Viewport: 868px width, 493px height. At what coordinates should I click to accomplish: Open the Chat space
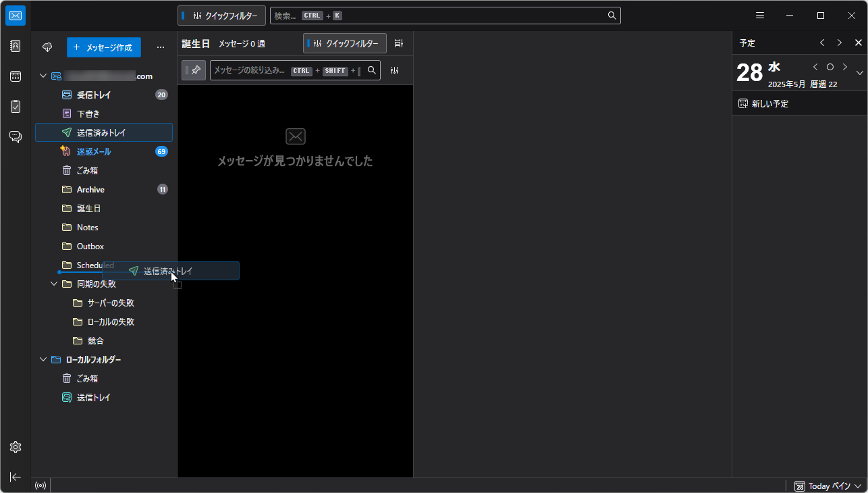coord(15,136)
